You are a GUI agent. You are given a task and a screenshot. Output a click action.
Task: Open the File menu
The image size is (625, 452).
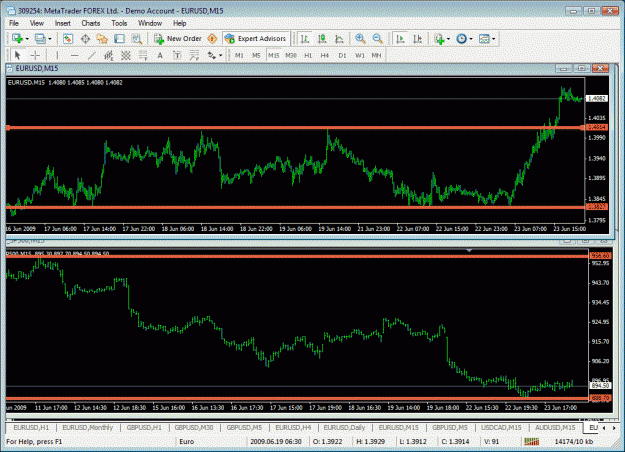point(14,23)
